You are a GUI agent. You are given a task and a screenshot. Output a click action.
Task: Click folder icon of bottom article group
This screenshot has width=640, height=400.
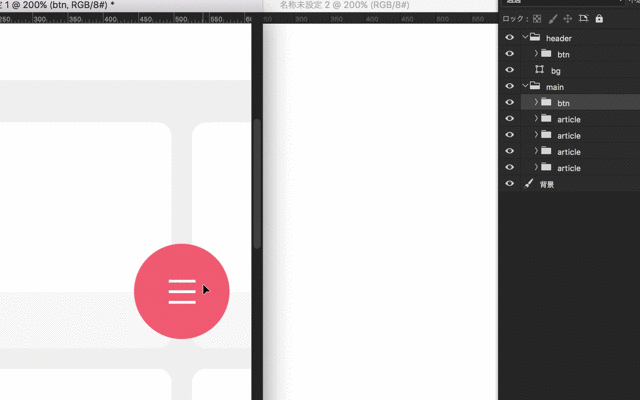coord(546,167)
